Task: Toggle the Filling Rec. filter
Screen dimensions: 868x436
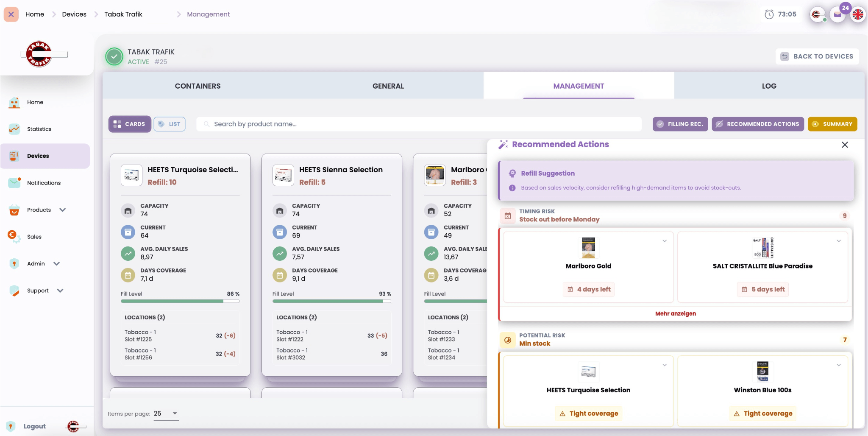Action: click(680, 124)
